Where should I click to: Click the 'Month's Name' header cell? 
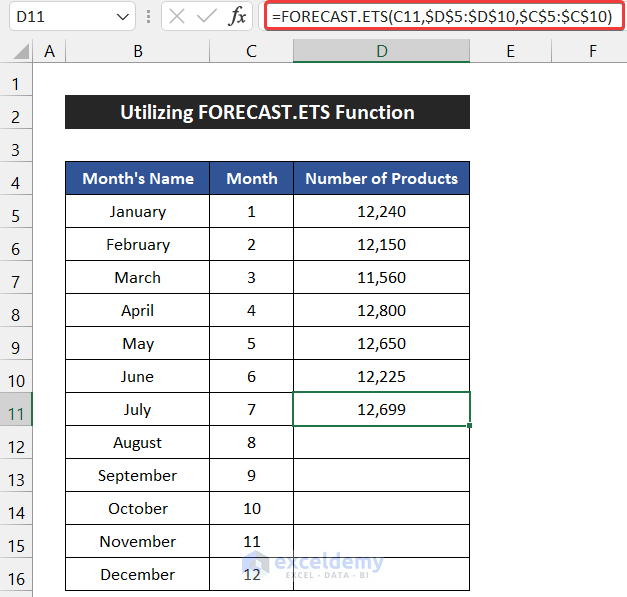(x=137, y=179)
